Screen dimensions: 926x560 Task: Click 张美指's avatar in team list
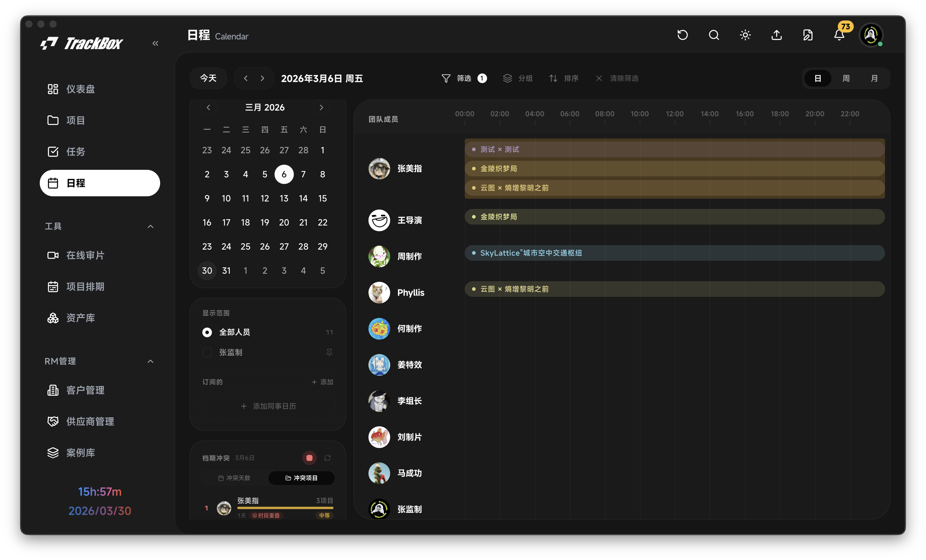tap(379, 168)
